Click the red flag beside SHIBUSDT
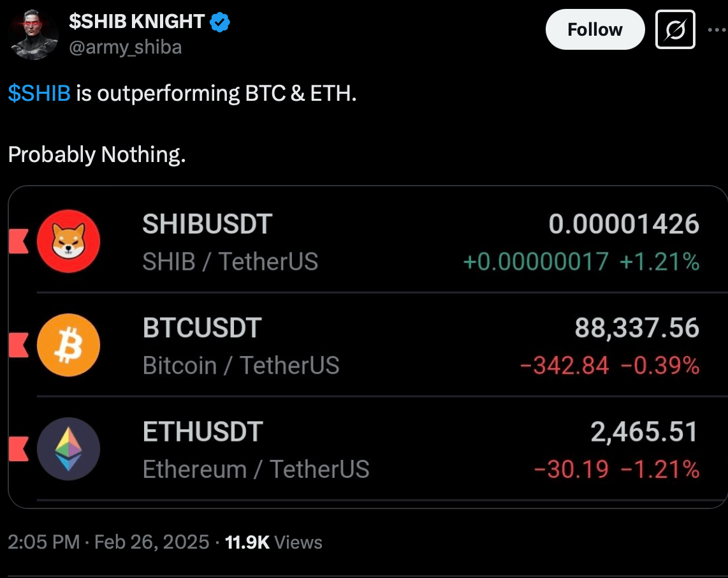This screenshot has width=728, height=578. [x=18, y=242]
